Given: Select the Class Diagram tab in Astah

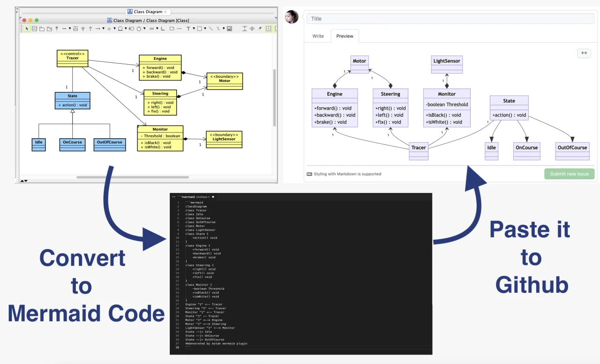Looking at the screenshot, I should pyautogui.click(x=148, y=12).
